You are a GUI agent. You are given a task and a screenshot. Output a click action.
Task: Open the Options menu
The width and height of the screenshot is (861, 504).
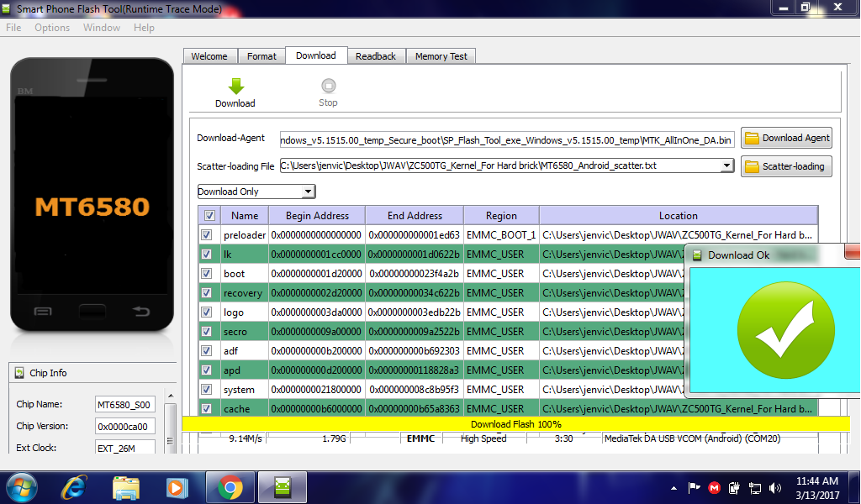tap(52, 28)
